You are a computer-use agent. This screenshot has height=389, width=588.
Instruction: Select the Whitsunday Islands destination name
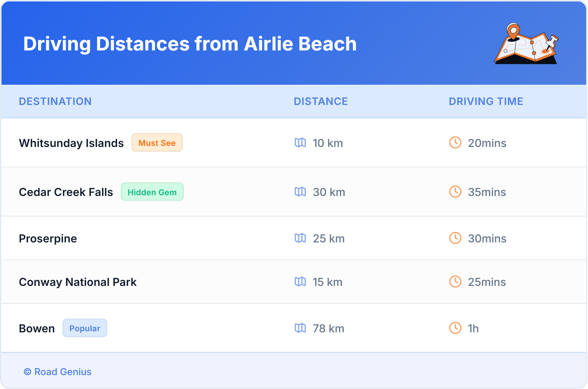pyautogui.click(x=71, y=143)
